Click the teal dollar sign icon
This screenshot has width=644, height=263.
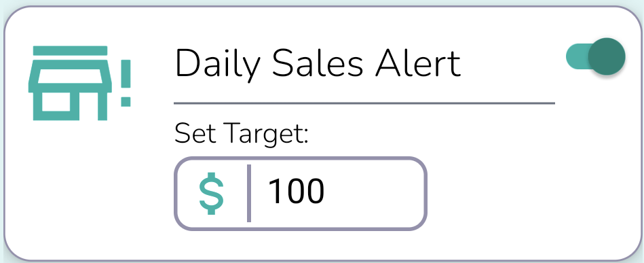point(212,194)
